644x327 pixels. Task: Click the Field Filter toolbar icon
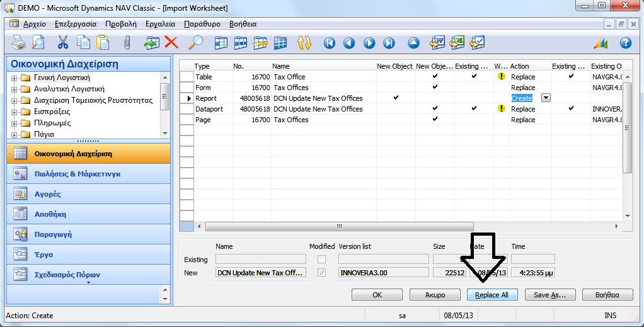tap(221, 43)
